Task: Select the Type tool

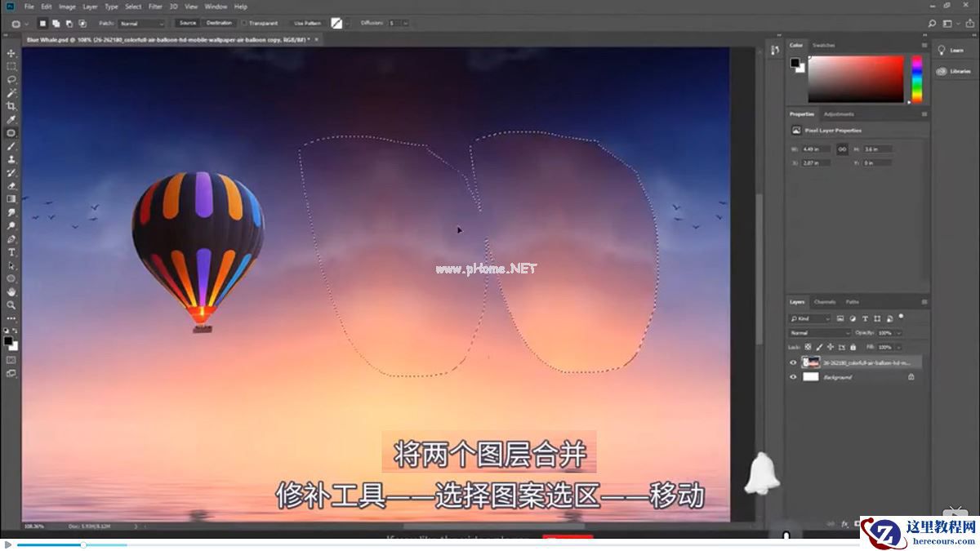Action: (11, 252)
